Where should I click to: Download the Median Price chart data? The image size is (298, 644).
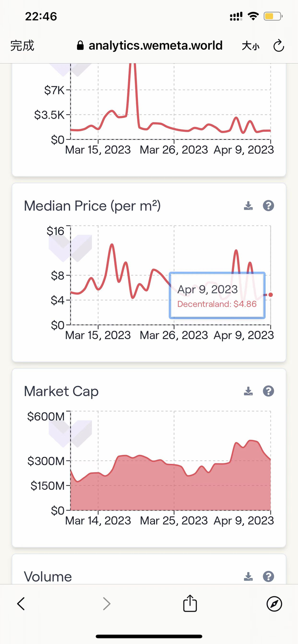248,206
